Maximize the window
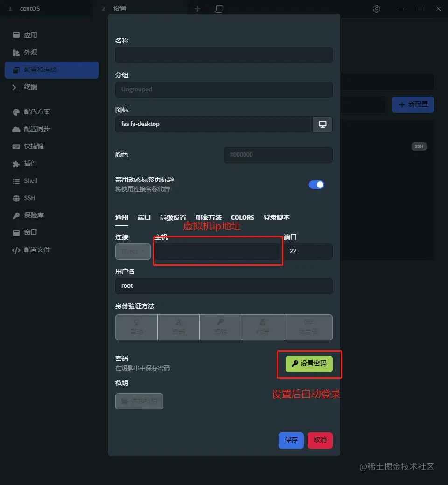This screenshot has width=448, height=485. 420,9
